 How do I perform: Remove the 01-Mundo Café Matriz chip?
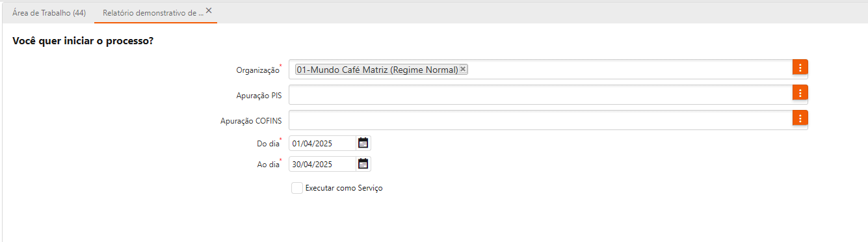pos(463,69)
